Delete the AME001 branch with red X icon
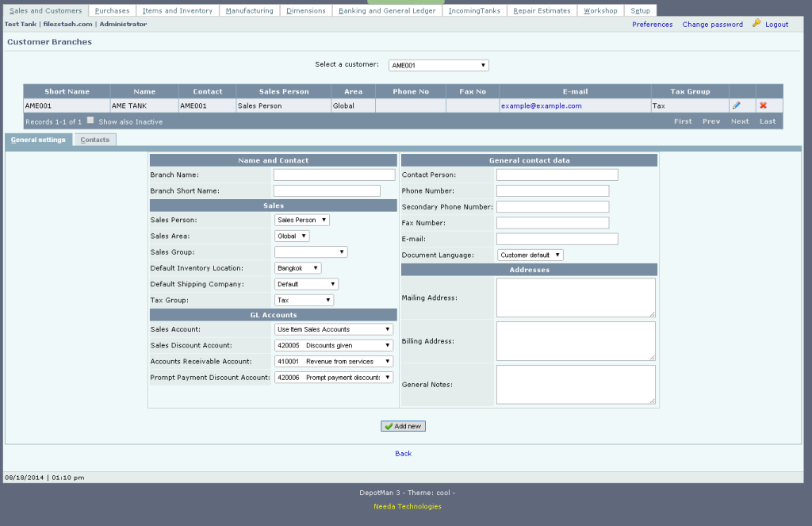The image size is (812, 526). click(x=764, y=106)
